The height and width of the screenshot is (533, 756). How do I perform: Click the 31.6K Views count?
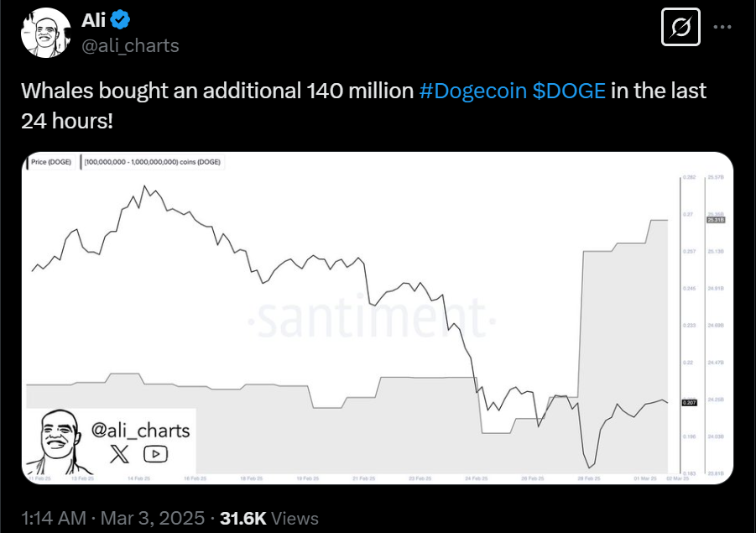pyautogui.click(x=269, y=517)
